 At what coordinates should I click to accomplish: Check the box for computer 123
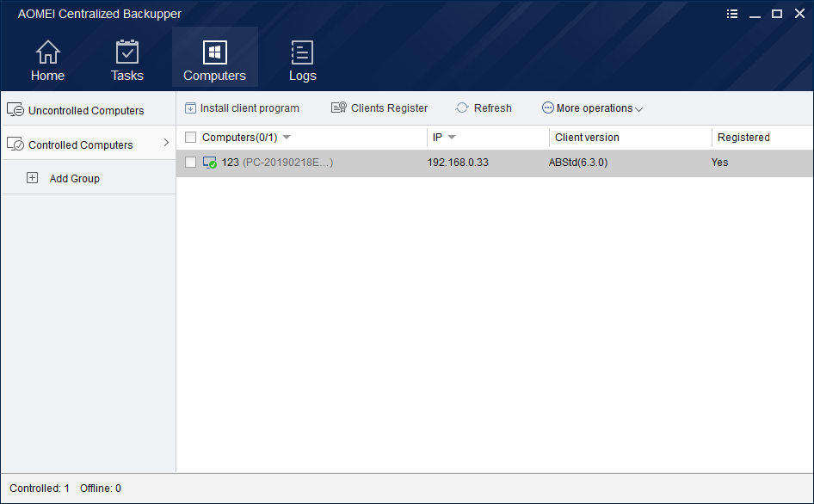pyautogui.click(x=190, y=163)
